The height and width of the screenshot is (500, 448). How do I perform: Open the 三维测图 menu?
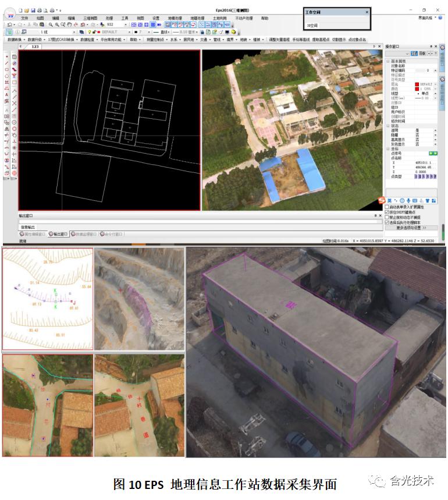[x=90, y=18]
